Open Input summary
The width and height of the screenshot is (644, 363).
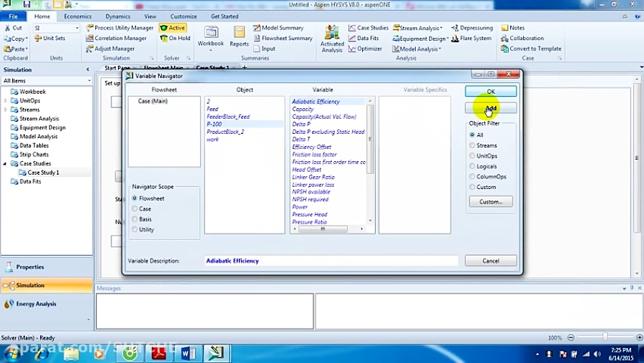pos(265,49)
